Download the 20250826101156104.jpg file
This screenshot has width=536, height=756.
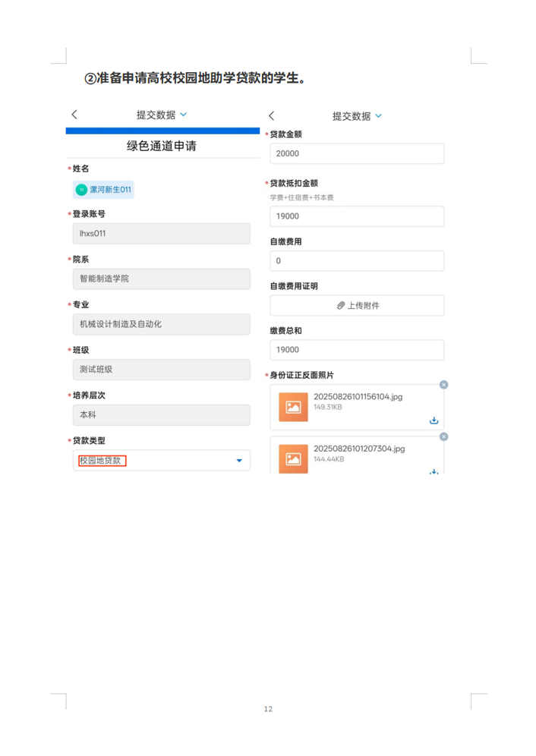pyautogui.click(x=434, y=421)
